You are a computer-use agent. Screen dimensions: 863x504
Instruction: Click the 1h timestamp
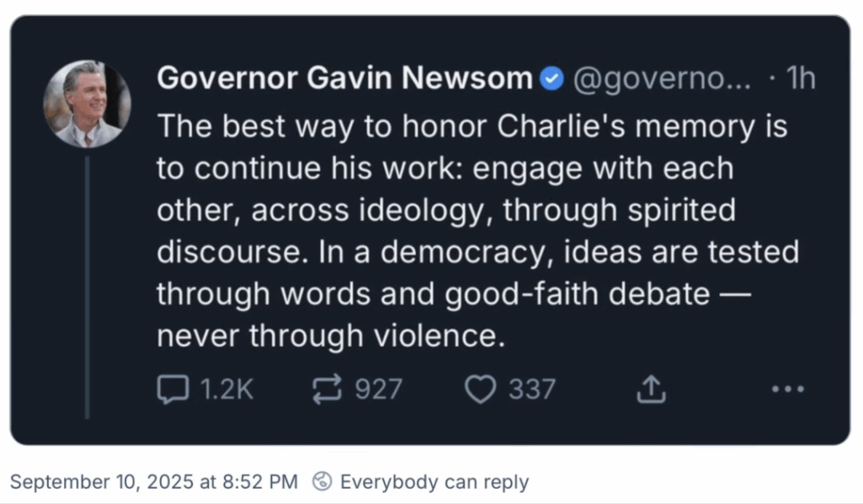(x=800, y=79)
